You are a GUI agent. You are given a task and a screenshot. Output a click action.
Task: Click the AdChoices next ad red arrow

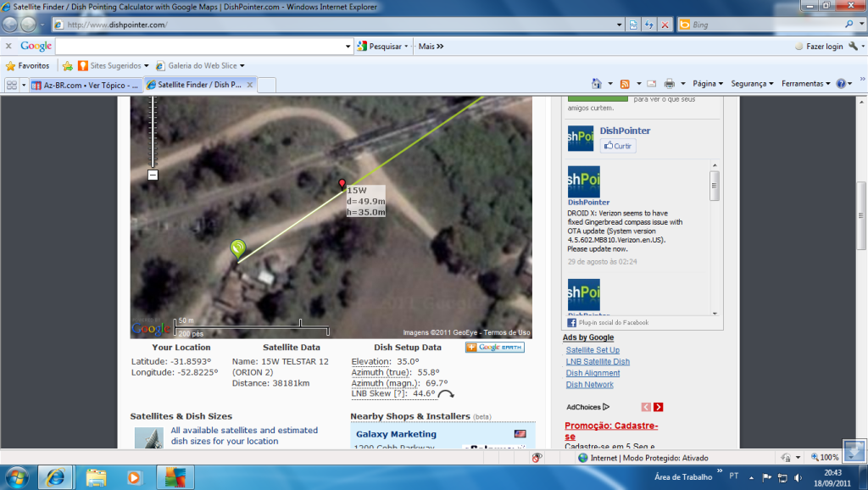click(x=658, y=407)
